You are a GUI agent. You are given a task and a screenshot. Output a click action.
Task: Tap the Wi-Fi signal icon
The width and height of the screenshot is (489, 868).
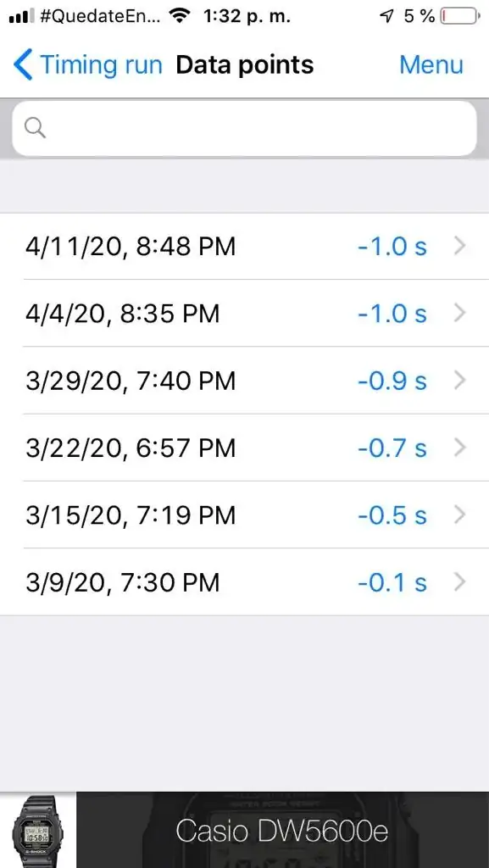point(178,17)
